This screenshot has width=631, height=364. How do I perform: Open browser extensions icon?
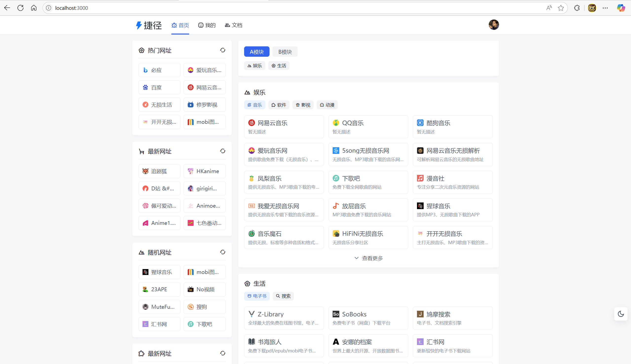coord(577,8)
